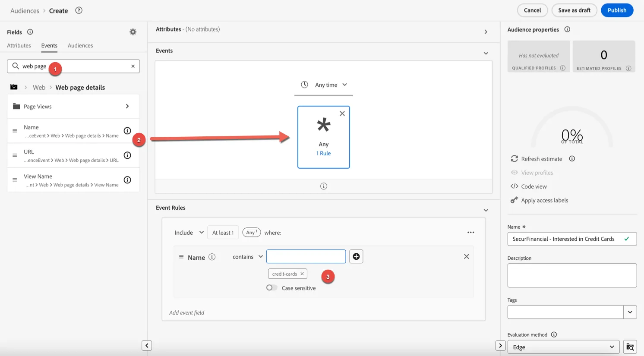Click the info icon below the event canvas
This screenshot has height=356, width=644.
click(x=324, y=186)
